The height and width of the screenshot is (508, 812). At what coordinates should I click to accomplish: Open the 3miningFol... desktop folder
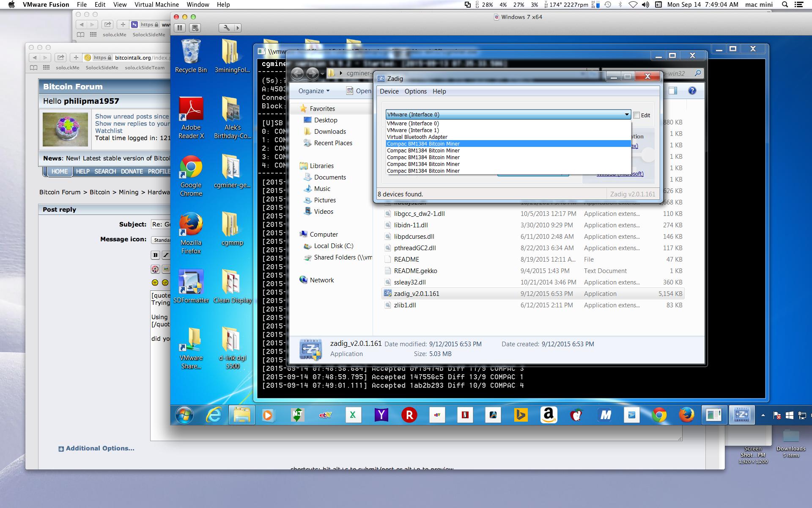click(x=232, y=56)
